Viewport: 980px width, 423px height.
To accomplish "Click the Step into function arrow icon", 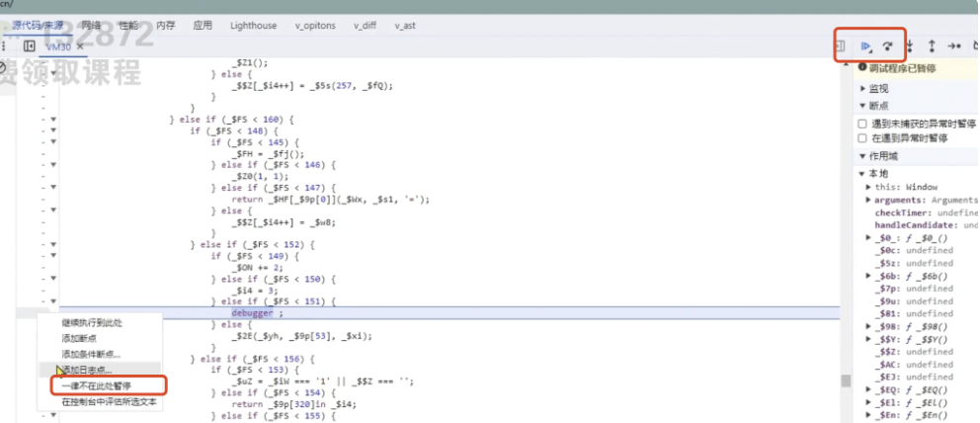I will [x=910, y=45].
